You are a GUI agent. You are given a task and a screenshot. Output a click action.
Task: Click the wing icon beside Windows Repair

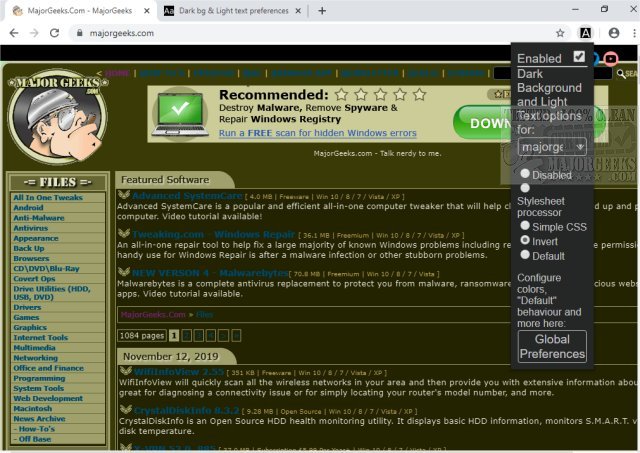click(124, 233)
